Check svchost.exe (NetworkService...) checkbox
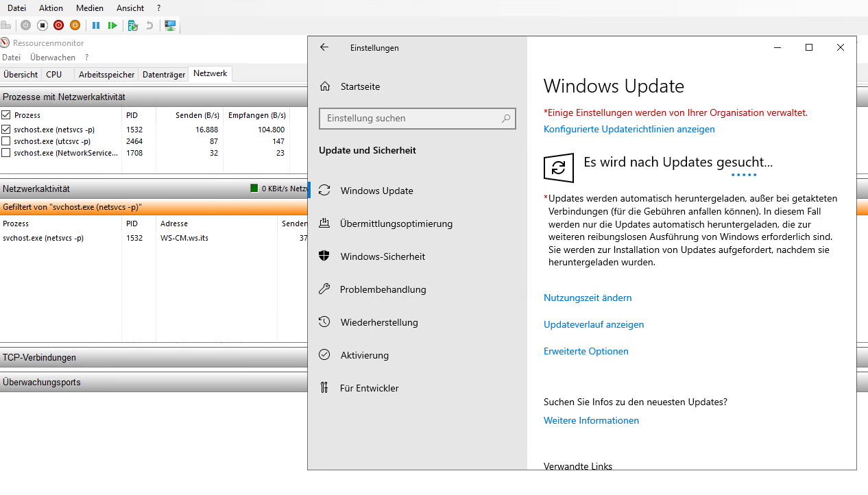Screen dimensions: 868x495 coord(6,153)
